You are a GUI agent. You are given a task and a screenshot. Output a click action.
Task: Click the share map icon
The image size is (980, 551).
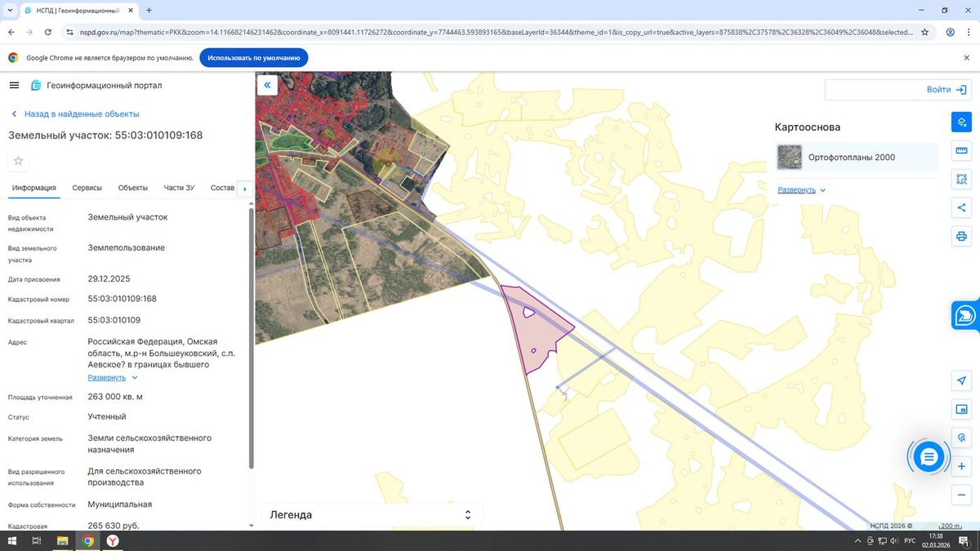coord(961,208)
